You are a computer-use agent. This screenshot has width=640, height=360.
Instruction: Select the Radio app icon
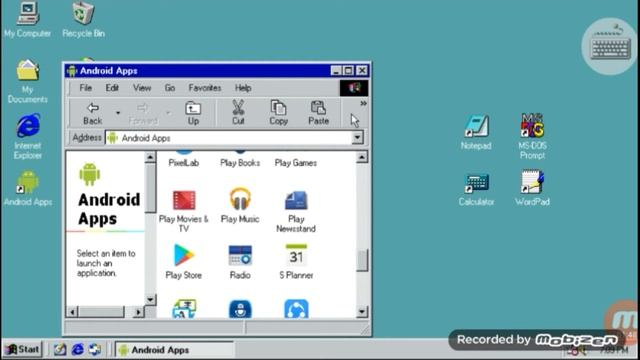[x=240, y=256]
